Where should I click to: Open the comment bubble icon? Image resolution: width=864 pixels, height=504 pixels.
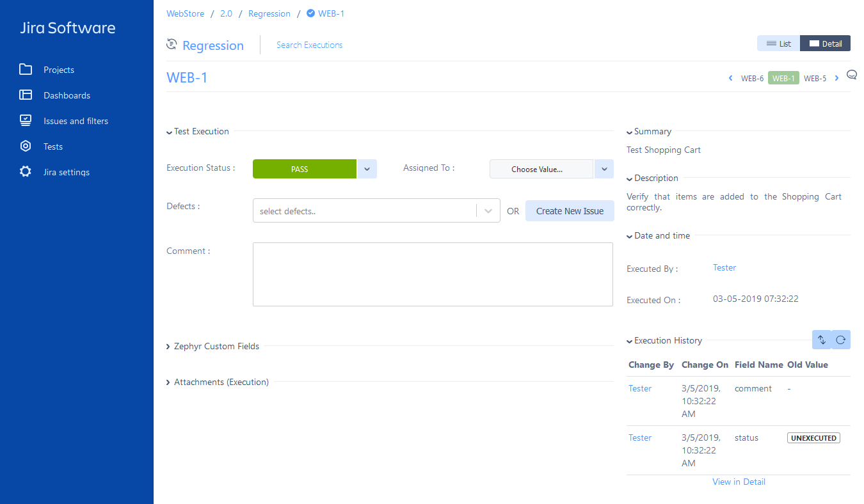click(x=851, y=74)
